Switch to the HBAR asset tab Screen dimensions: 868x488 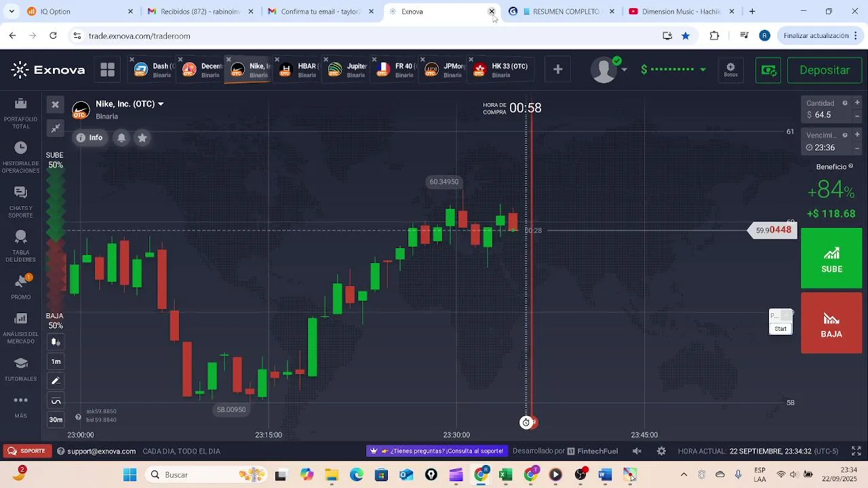pyautogui.click(x=298, y=70)
